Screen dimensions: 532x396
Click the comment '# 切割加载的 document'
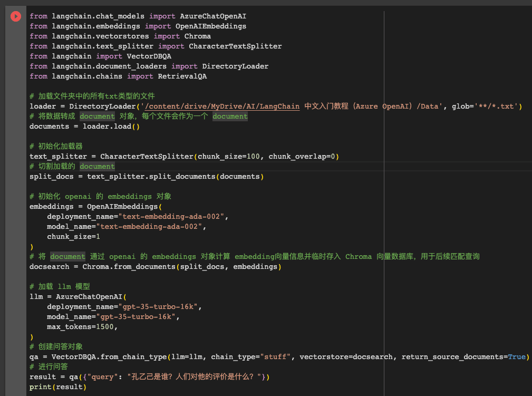[x=72, y=166]
